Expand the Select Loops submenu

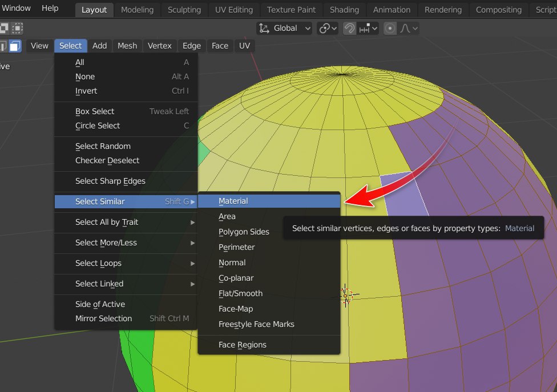point(126,264)
